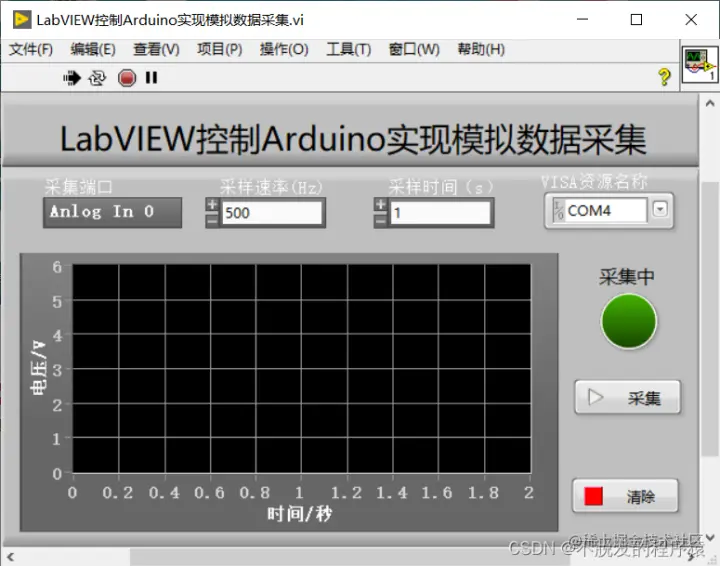Maximize the LabVIEW window
This screenshot has height=566, width=720.
pyautogui.click(x=636, y=19)
